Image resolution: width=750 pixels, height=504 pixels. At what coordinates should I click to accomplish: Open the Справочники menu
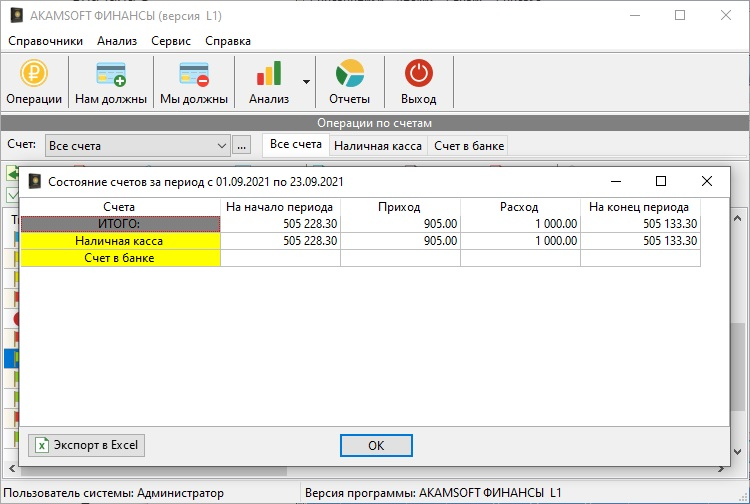(45, 41)
